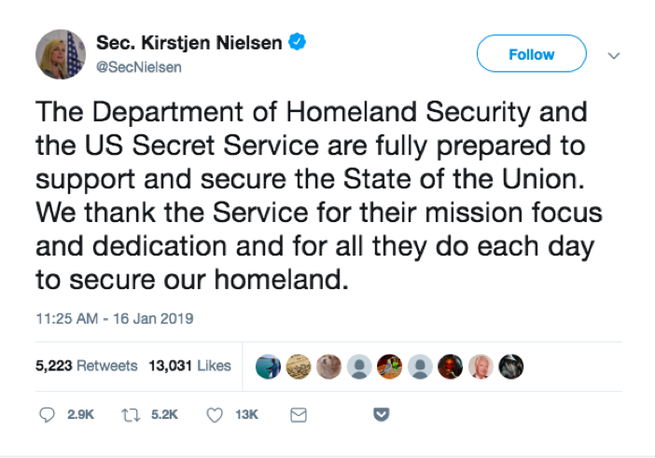View the 5,223 Retweets list

click(86, 366)
